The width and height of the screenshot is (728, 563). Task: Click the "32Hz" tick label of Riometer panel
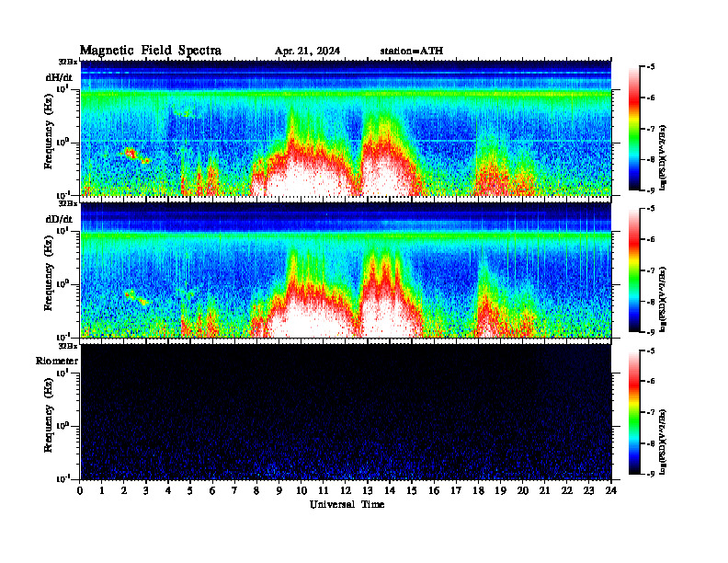[x=68, y=346]
